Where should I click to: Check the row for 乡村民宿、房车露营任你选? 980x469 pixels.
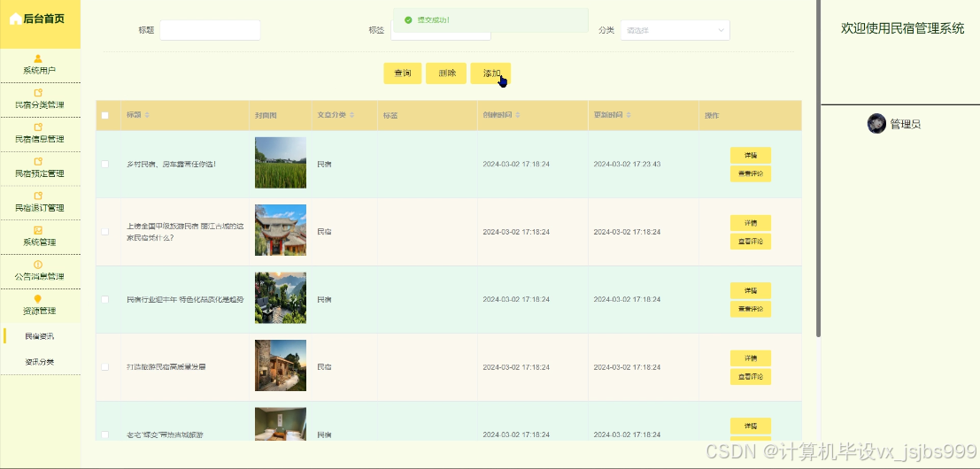click(x=105, y=165)
